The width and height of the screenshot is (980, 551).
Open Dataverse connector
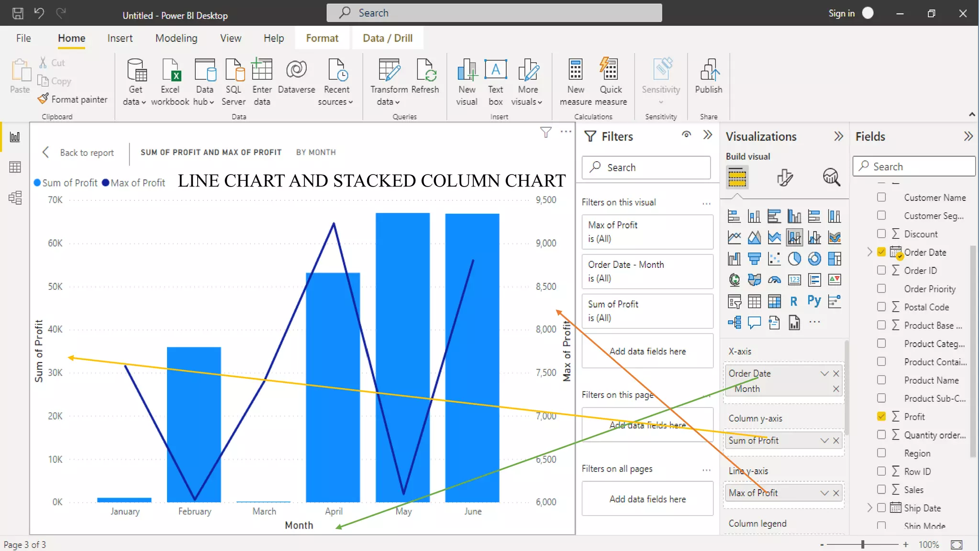pos(296,77)
